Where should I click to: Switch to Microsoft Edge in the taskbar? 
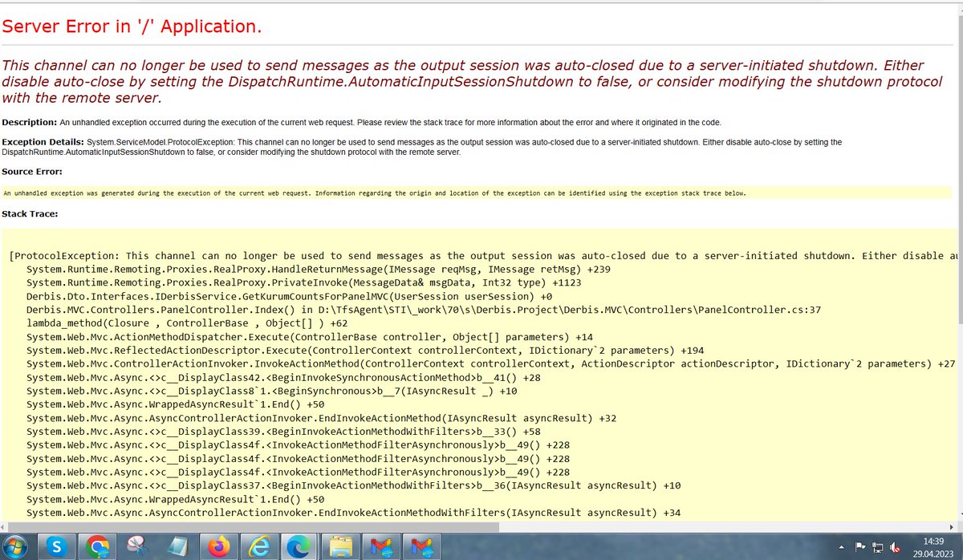298,547
